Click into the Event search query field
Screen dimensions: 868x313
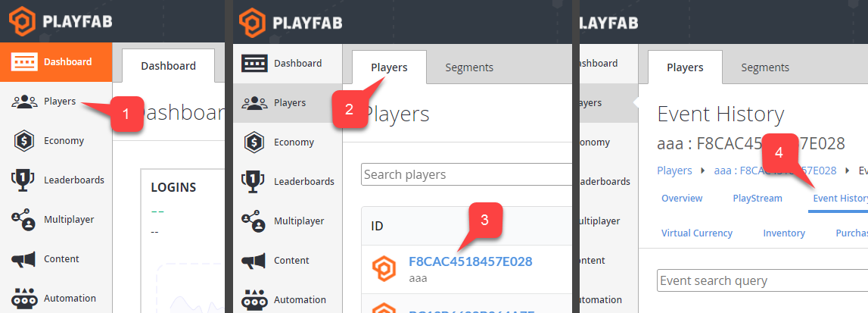[762, 281]
